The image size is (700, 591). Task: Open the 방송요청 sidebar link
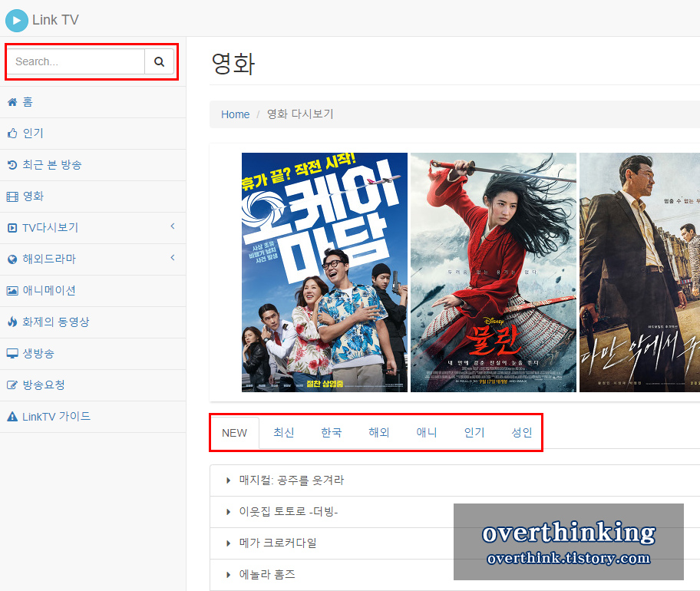point(44,385)
